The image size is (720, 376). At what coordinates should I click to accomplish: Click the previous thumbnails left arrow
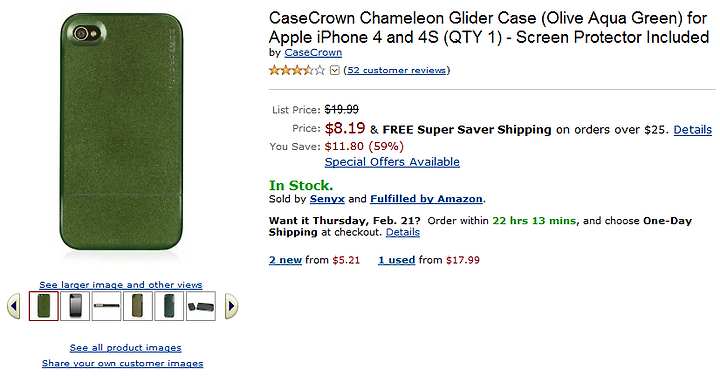(x=14, y=306)
